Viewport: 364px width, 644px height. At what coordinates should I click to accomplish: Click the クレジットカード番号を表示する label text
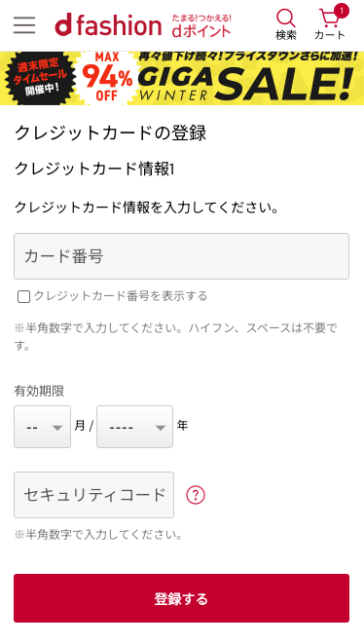coord(121,296)
